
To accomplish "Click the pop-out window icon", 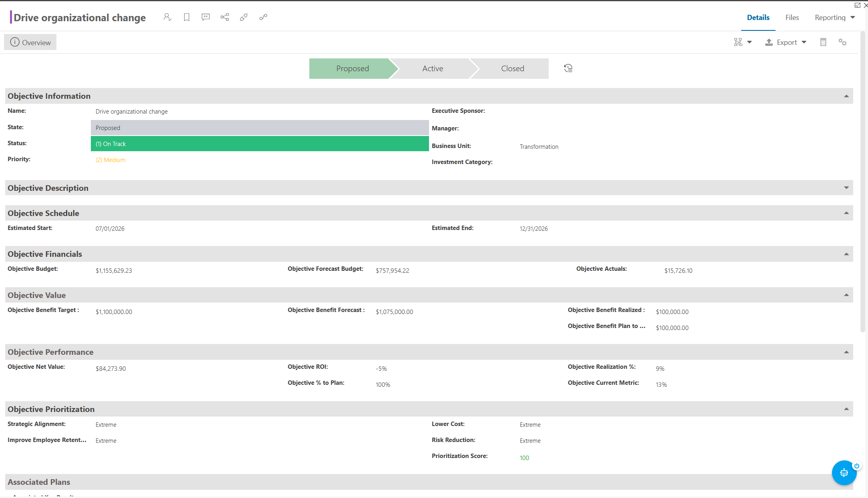I will point(857,5).
